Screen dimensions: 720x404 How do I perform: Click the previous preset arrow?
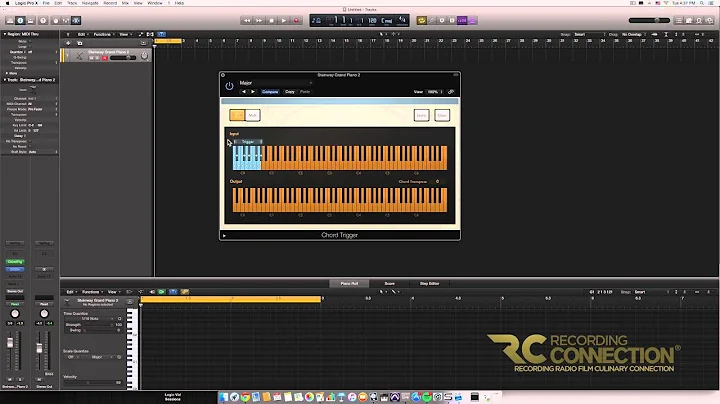[x=244, y=92]
